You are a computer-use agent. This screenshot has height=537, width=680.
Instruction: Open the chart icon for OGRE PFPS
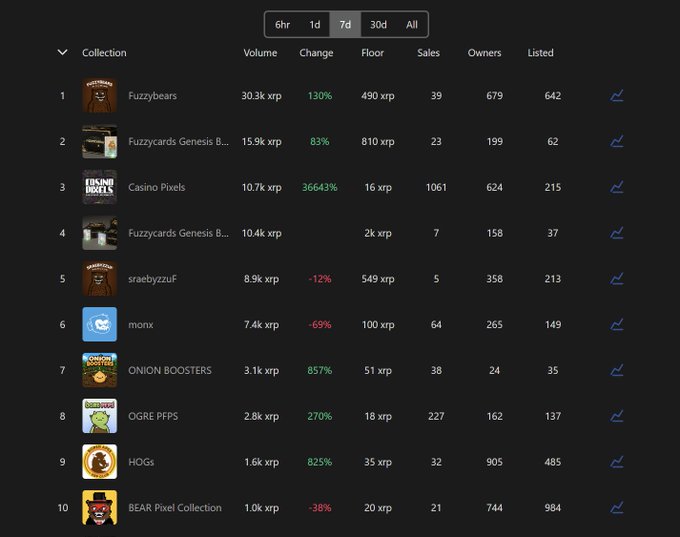point(617,416)
